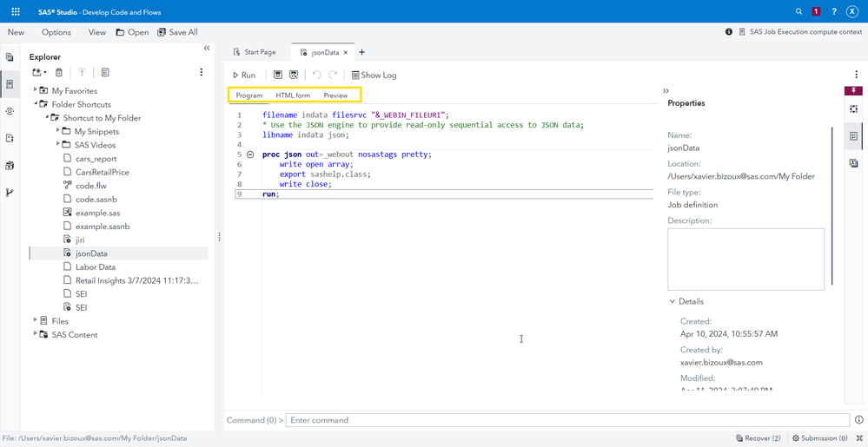Click the Description text box
This screenshot has height=447, width=868.
(x=745, y=260)
